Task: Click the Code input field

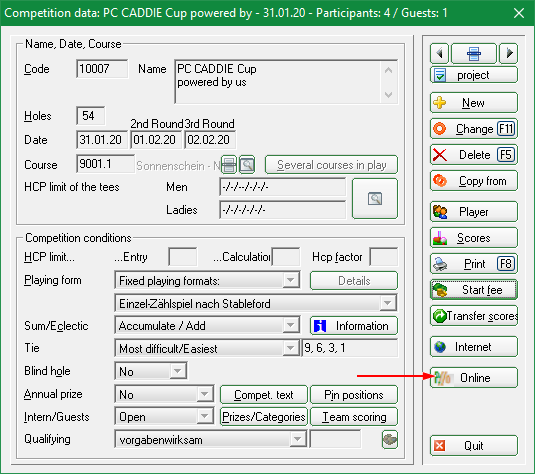Action: pyautogui.click(x=102, y=69)
